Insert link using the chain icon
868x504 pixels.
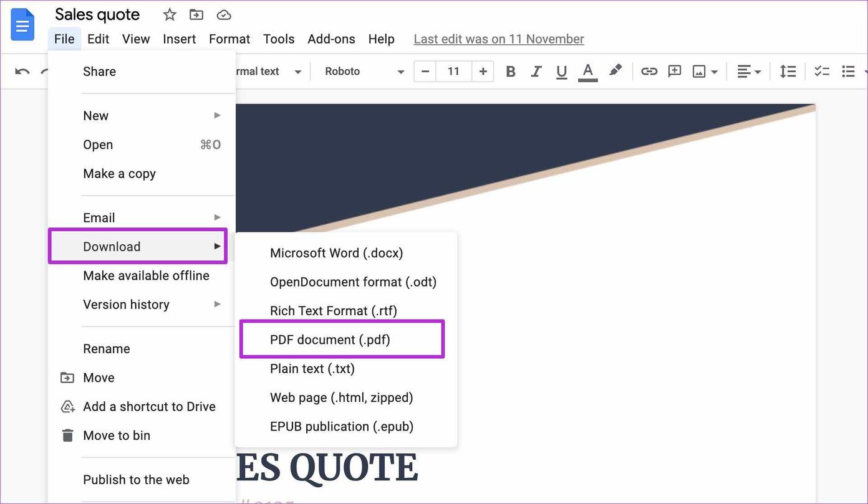coord(649,72)
